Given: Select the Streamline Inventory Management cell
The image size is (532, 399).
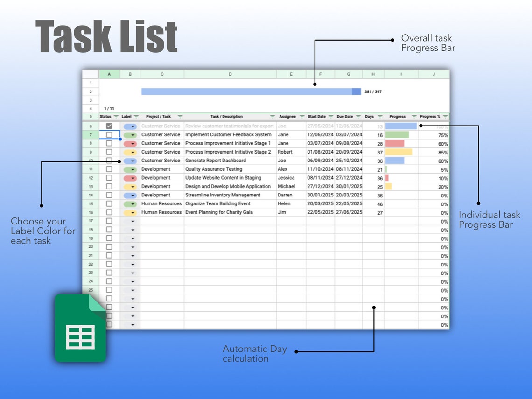Looking at the screenshot, I should (230, 195).
